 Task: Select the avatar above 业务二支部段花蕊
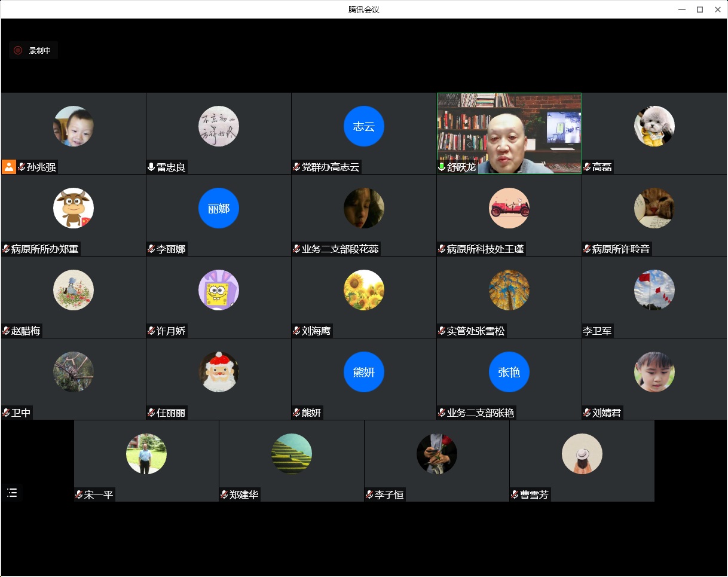[364, 208]
